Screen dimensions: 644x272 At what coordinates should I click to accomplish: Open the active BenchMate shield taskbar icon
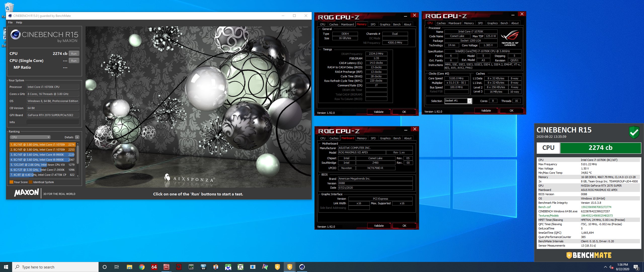point(290,267)
